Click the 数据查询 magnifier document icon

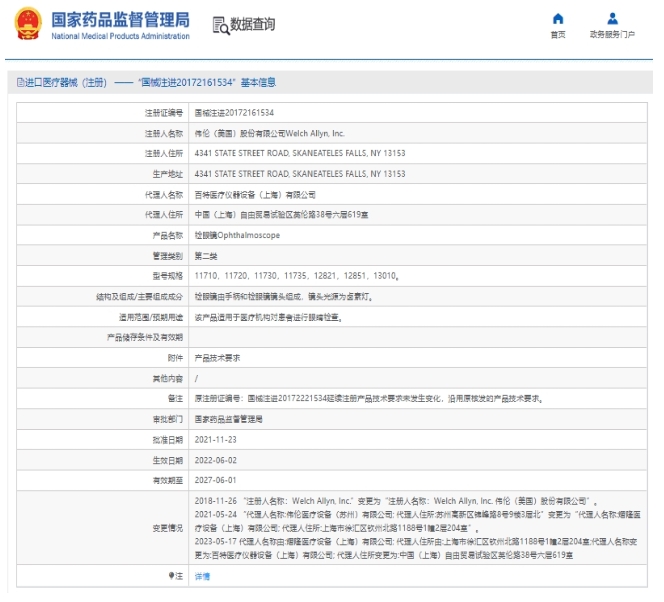coord(220,25)
